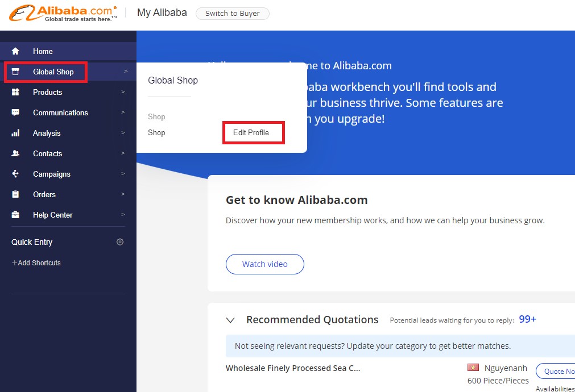Click the Campaigns sidebar icon

pyautogui.click(x=15, y=174)
